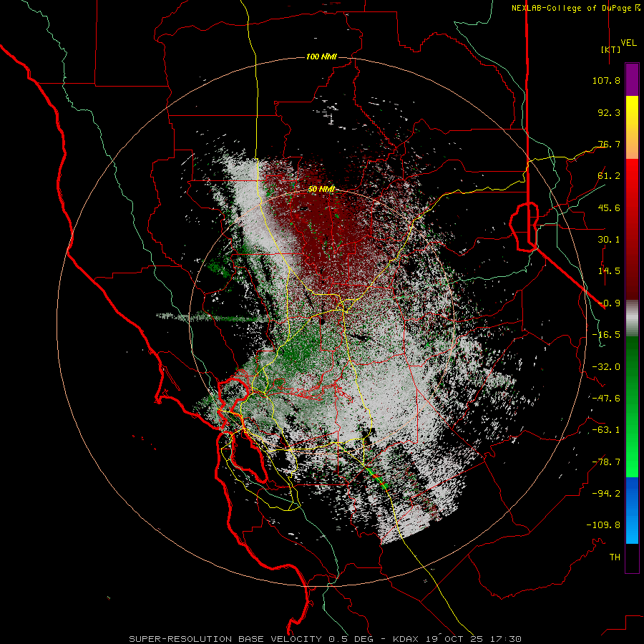This screenshot has height=644, width=644.
Task: Click the VEL legend title
Action: click(x=628, y=42)
